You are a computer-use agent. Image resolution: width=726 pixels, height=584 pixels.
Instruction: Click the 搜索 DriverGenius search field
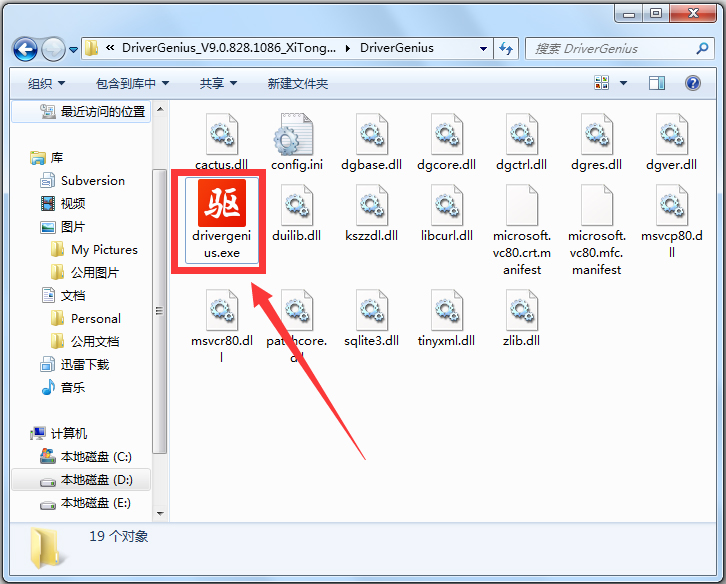tap(621, 49)
